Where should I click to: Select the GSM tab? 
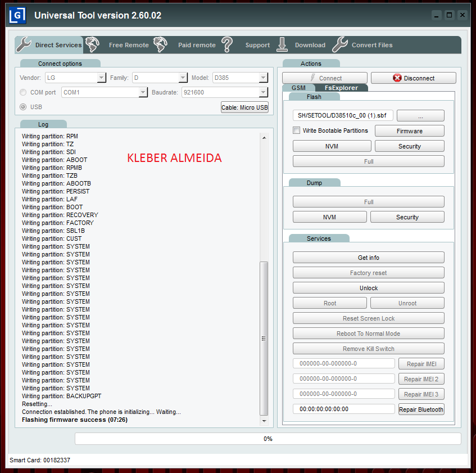pos(298,88)
